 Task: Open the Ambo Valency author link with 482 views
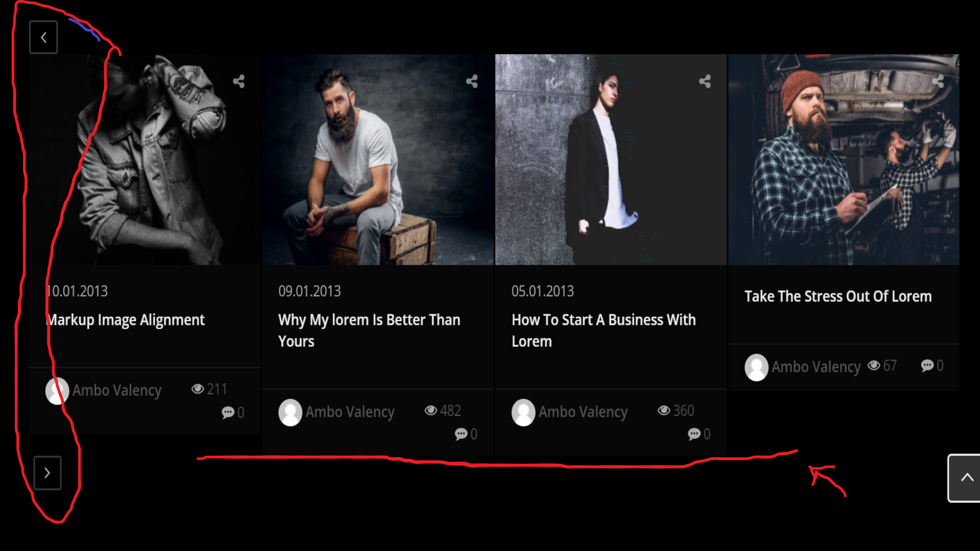pyautogui.click(x=350, y=412)
